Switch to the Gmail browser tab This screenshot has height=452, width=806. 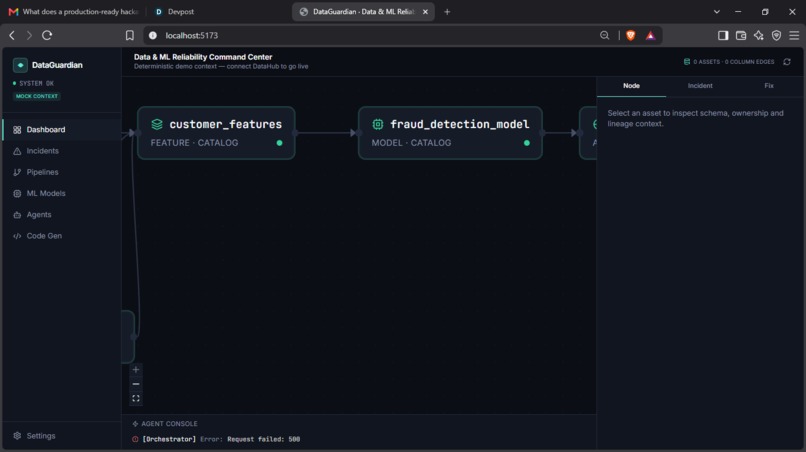pos(74,11)
